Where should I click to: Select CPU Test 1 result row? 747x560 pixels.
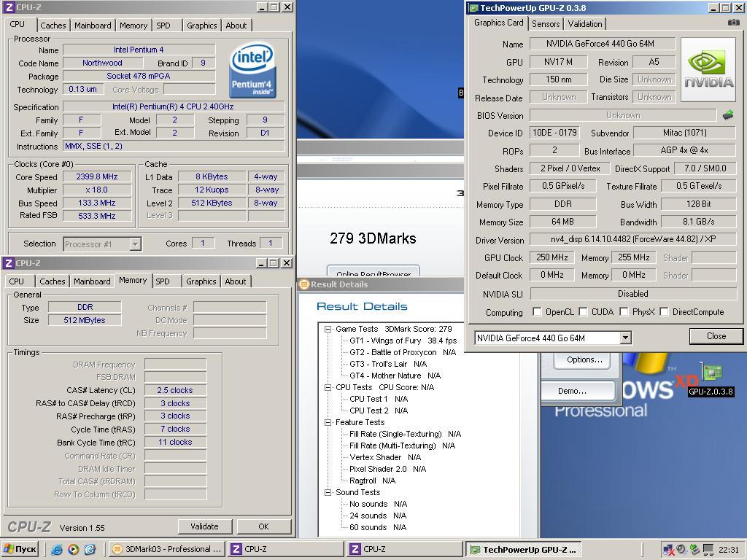click(379, 399)
